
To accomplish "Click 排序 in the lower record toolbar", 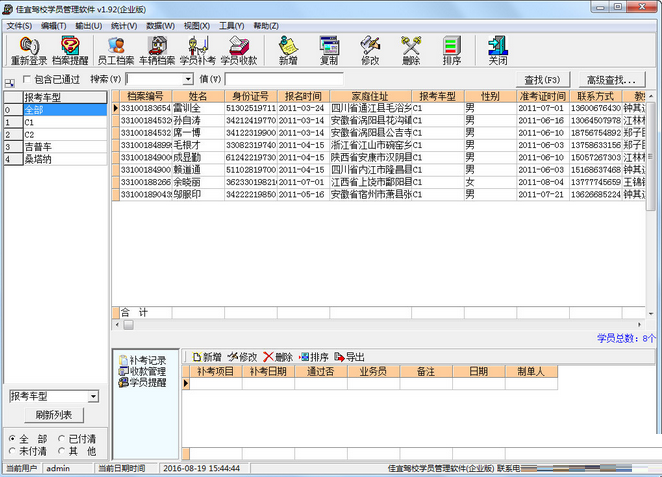I will (314, 357).
